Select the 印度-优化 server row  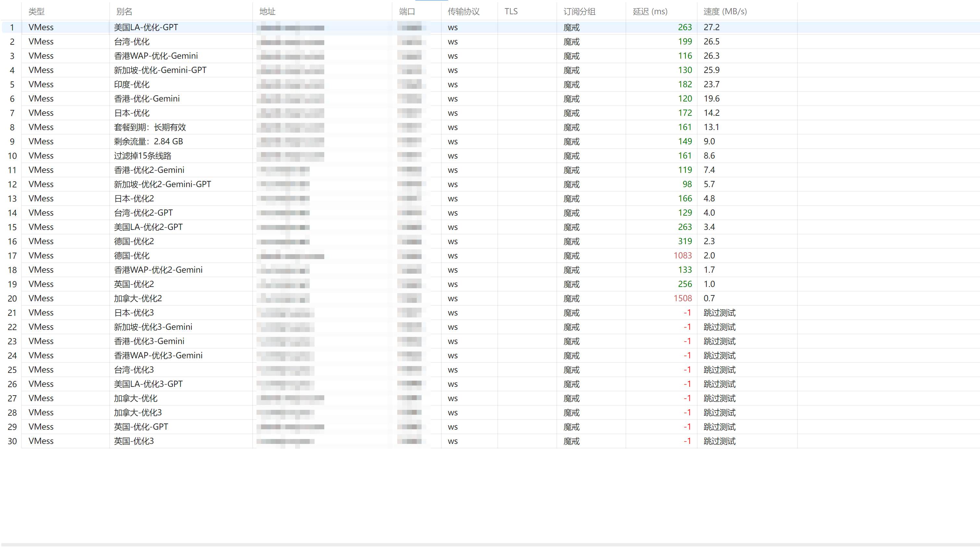(x=490, y=84)
